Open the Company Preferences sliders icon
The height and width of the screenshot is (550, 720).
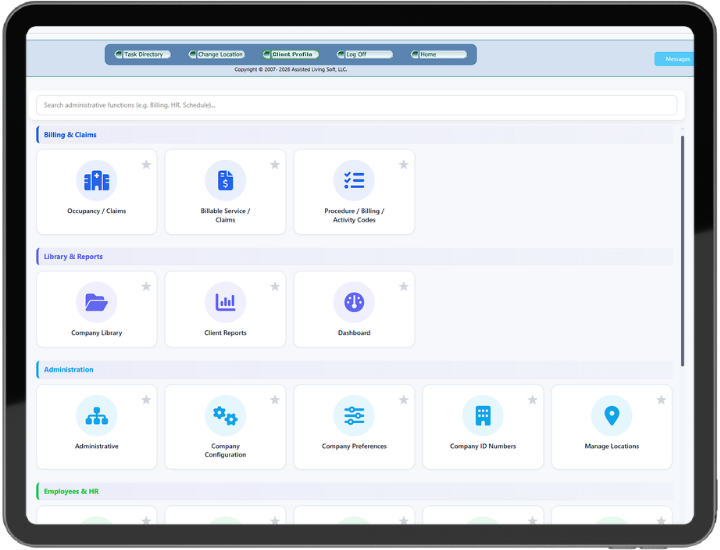pos(354,415)
